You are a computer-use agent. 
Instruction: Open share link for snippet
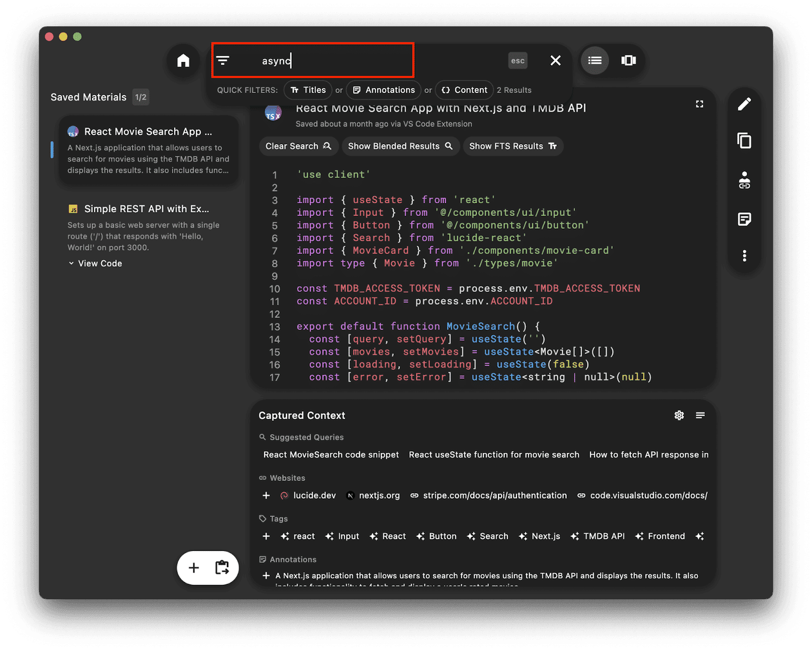click(x=744, y=181)
